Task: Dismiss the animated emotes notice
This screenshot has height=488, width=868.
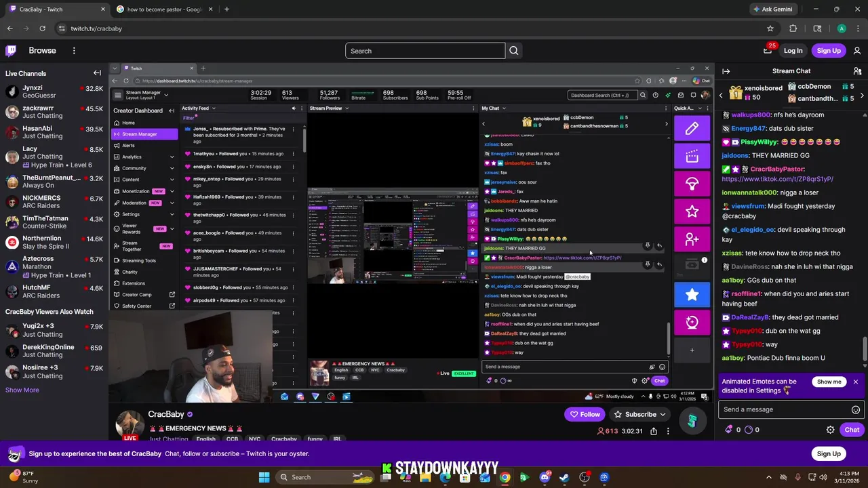Action: click(856, 382)
